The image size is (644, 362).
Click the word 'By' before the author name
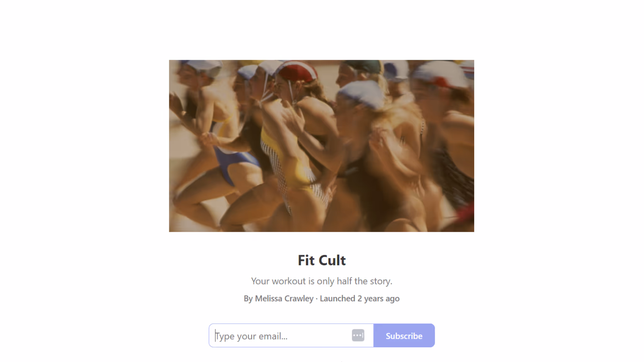[248, 299]
